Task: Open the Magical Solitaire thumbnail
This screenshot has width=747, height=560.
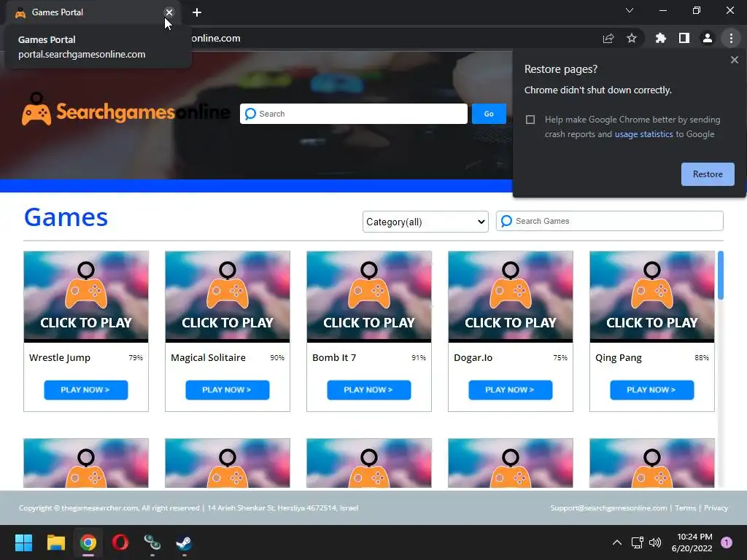Action: point(228,297)
